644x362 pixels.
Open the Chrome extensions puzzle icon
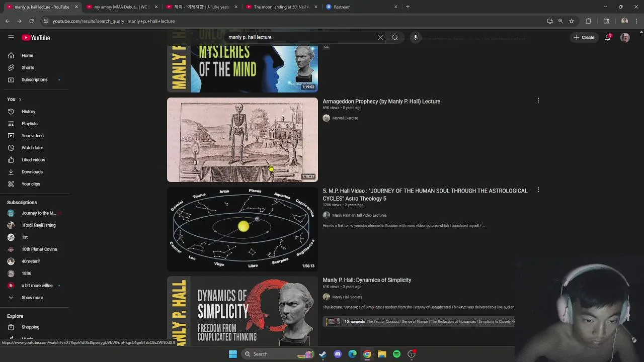point(588,21)
